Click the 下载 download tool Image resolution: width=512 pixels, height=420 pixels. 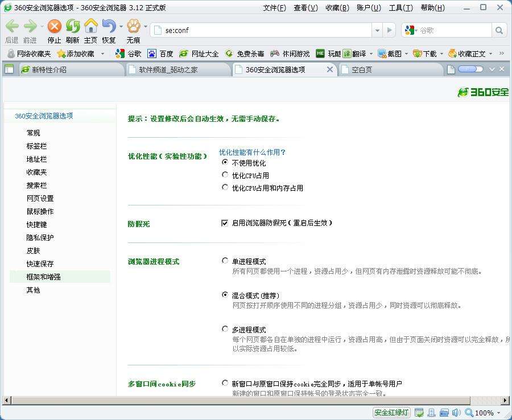click(x=424, y=53)
